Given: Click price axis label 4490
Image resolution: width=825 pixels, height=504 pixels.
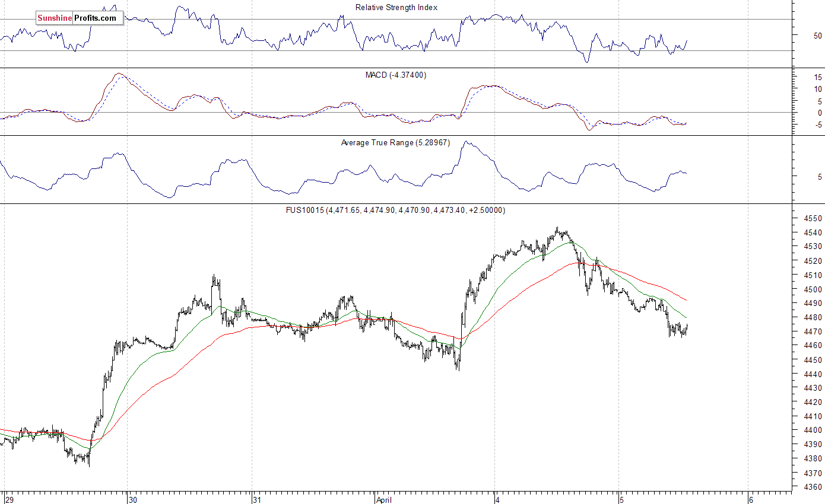Looking at the screenshot, I should (x=813, y=303).
